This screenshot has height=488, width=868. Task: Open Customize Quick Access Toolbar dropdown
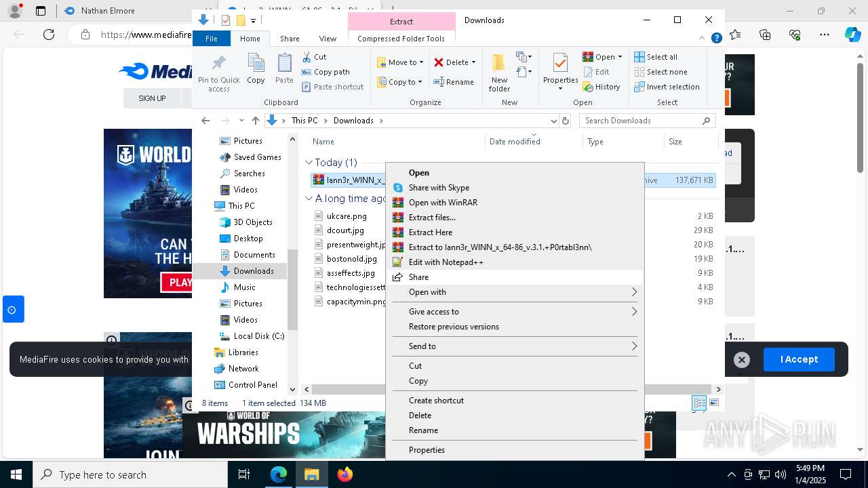click(x=253, y=20)
